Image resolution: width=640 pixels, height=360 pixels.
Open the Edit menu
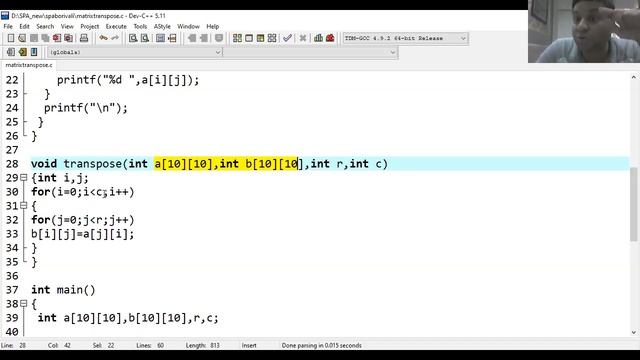point(24,27)
